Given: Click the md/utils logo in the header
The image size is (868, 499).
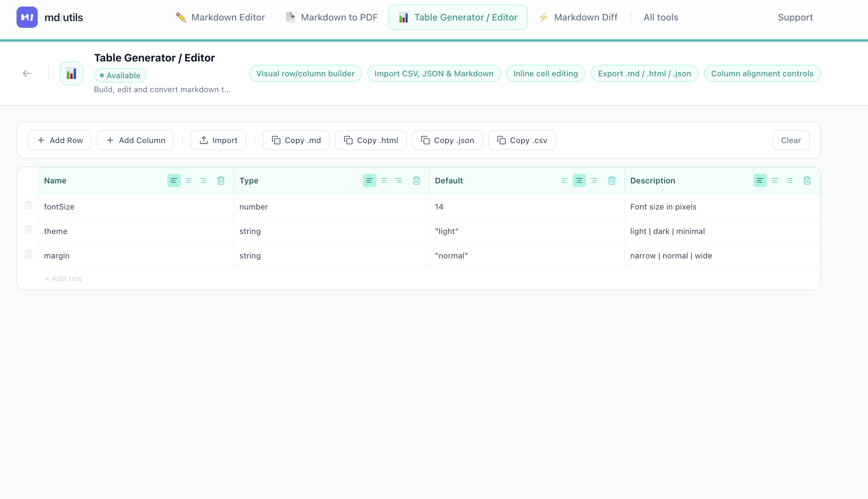Looking at the screenshot, I should 50,17.
